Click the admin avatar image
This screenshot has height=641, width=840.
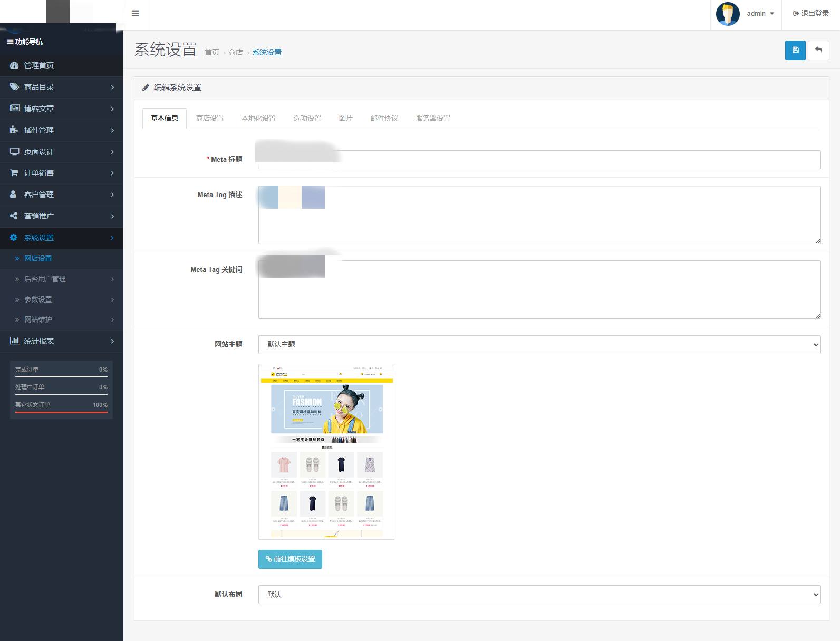[x=728, y=14]
